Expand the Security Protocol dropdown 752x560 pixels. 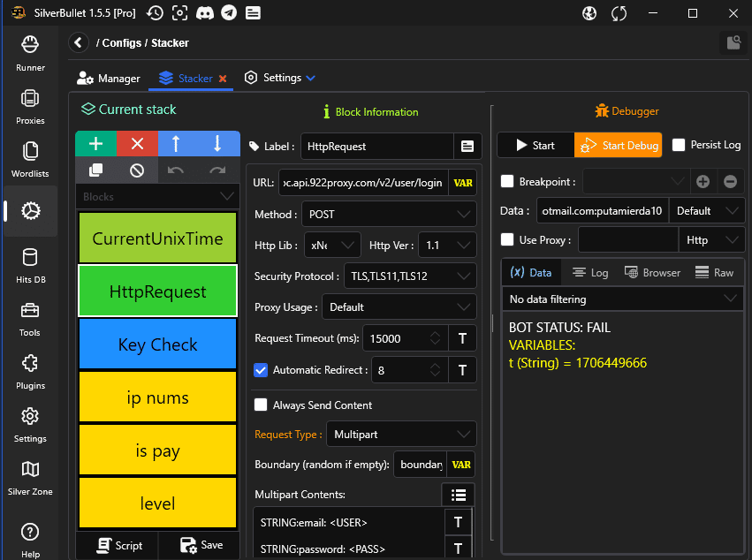click(x=409, y=276)
